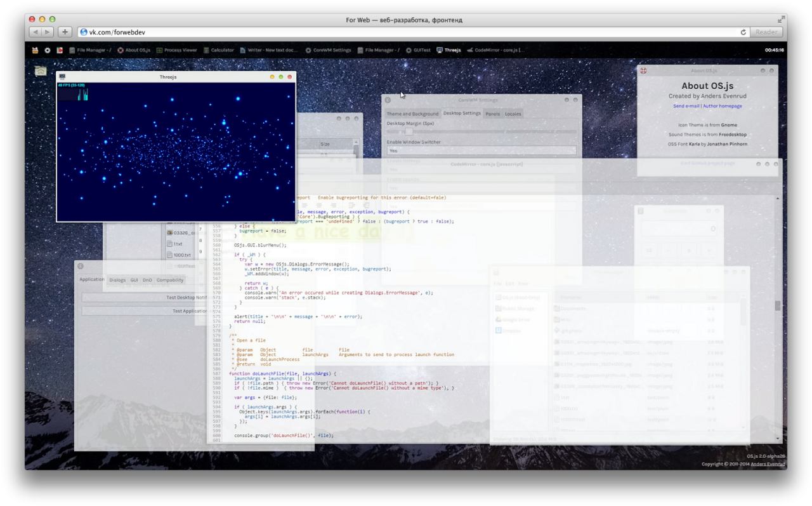Click the GUITest window gear icon
812x506 pixels.
click(x=80, y=265)
